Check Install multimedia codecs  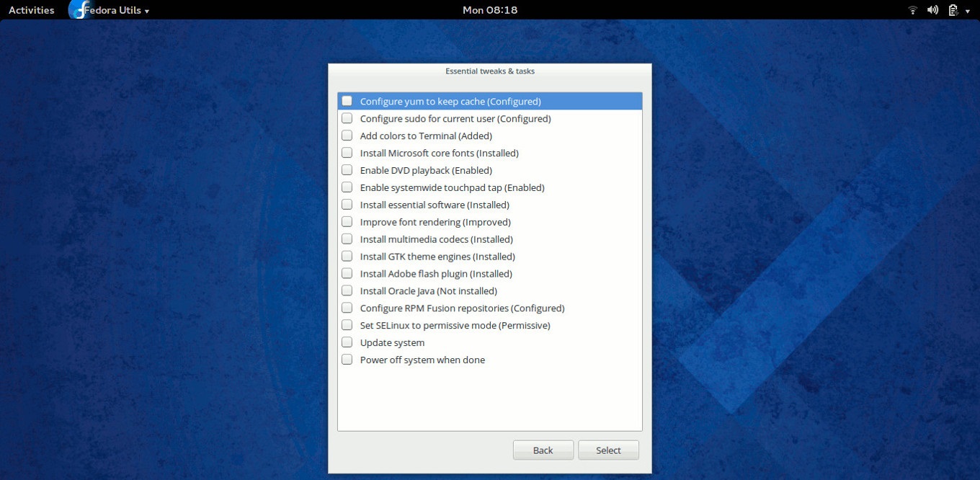[347, 239]
